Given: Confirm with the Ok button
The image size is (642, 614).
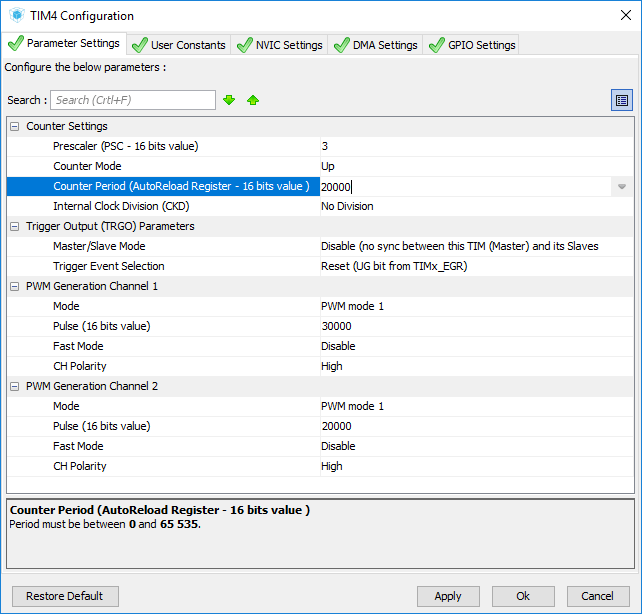Looking at the screenshot, I should coord(523,596).
